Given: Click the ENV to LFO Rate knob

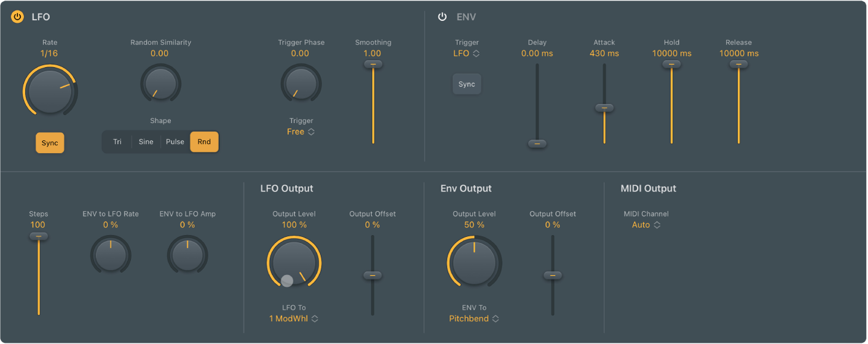Looking at the screenshot, I should pos(111,255).
